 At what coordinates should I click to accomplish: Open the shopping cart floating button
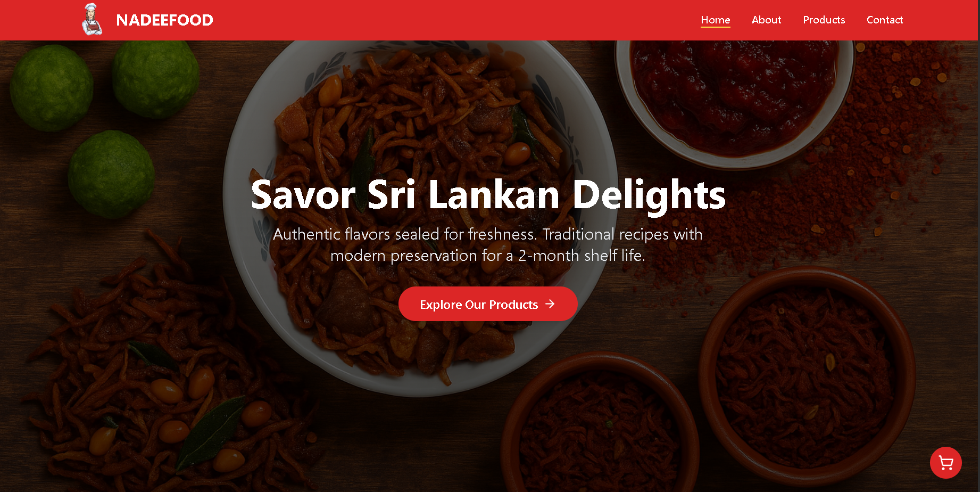pos(945,463)
